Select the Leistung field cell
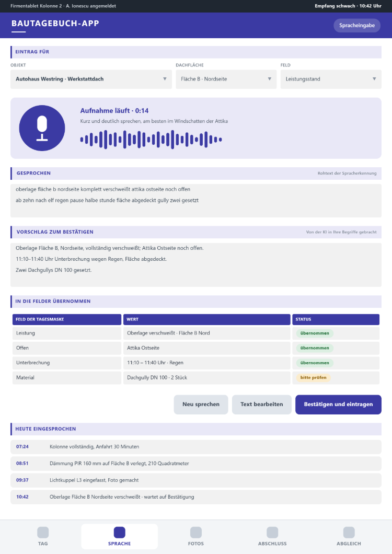 coord(67,333)
